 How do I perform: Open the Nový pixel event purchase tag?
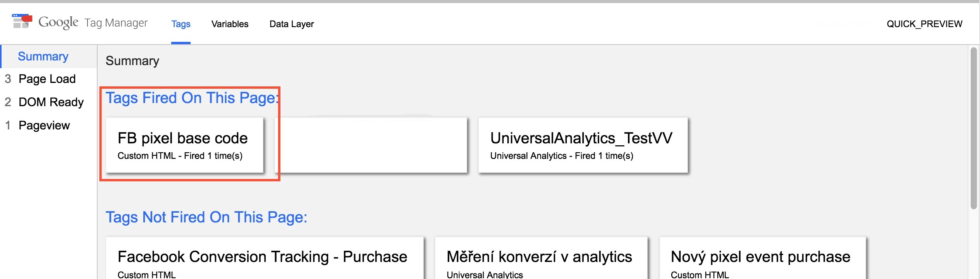(x=763, y=258)
